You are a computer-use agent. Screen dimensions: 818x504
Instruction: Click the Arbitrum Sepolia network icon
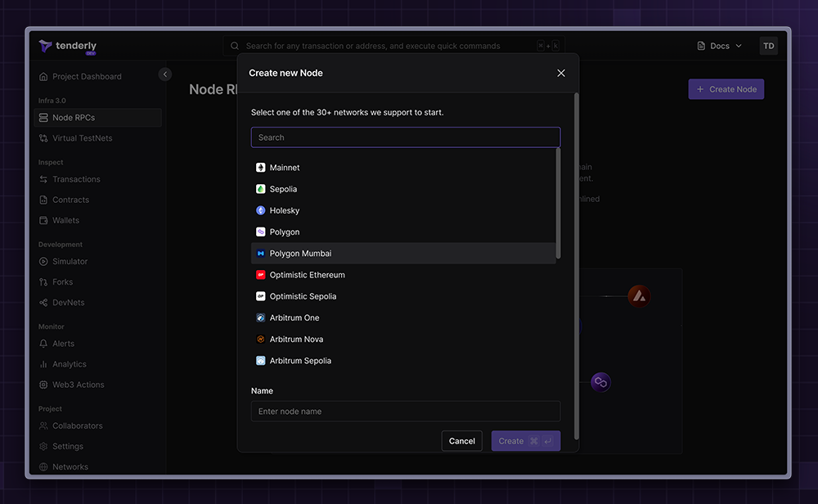(261, 361)
